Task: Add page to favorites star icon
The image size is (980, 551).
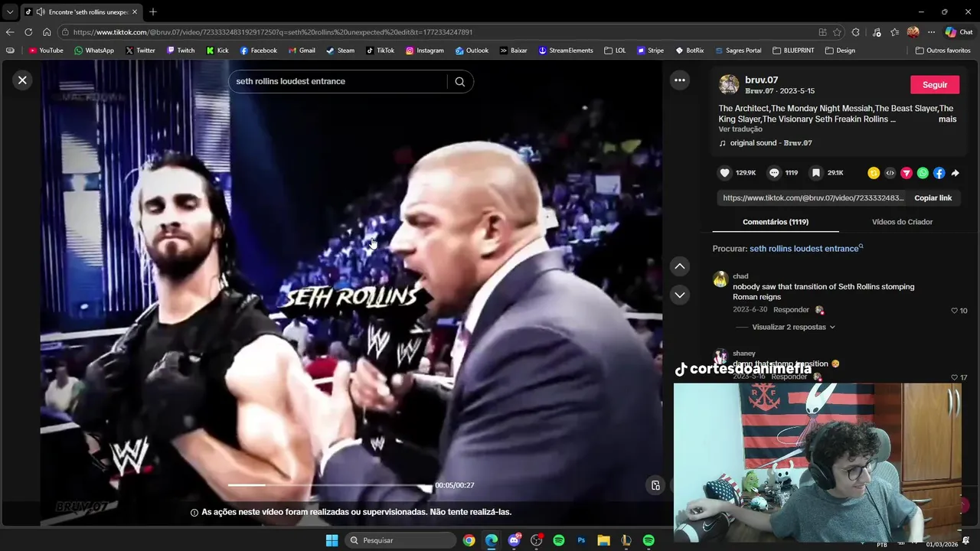Action: point(837,32)
